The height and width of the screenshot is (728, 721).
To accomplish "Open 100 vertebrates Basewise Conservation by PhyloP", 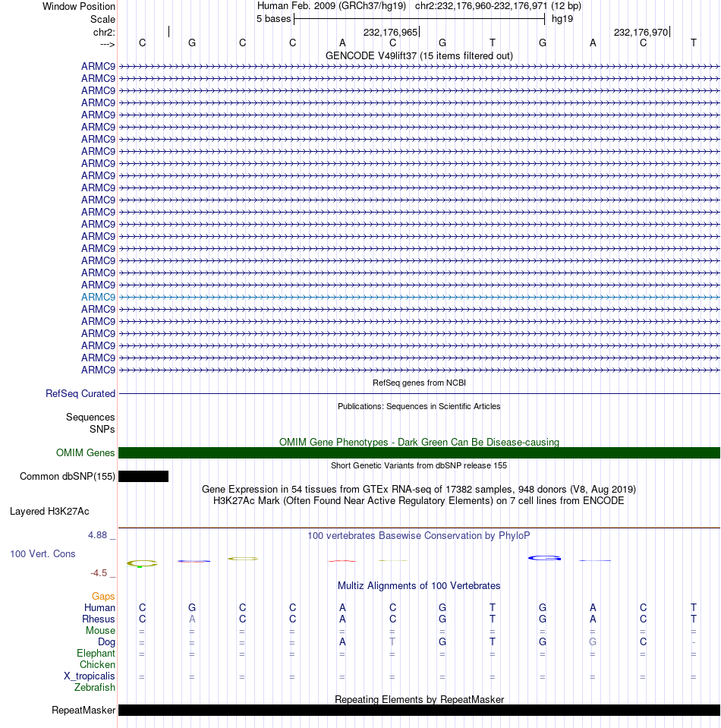I will (419, 535).
